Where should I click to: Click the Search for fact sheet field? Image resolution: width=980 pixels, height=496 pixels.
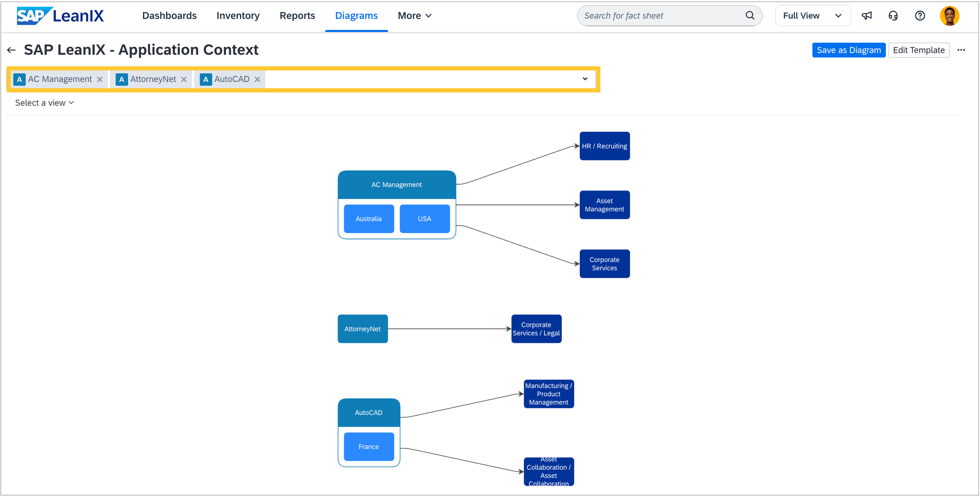pos(662,16)
